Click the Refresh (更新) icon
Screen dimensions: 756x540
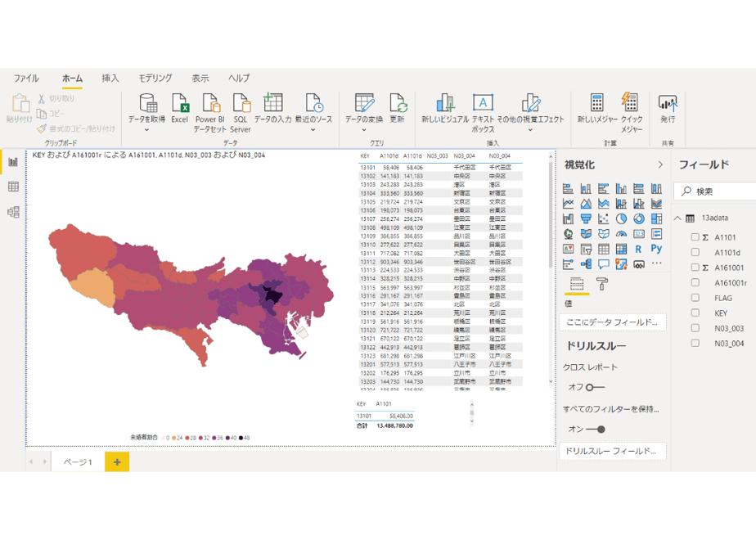click(x=398, y=109)
